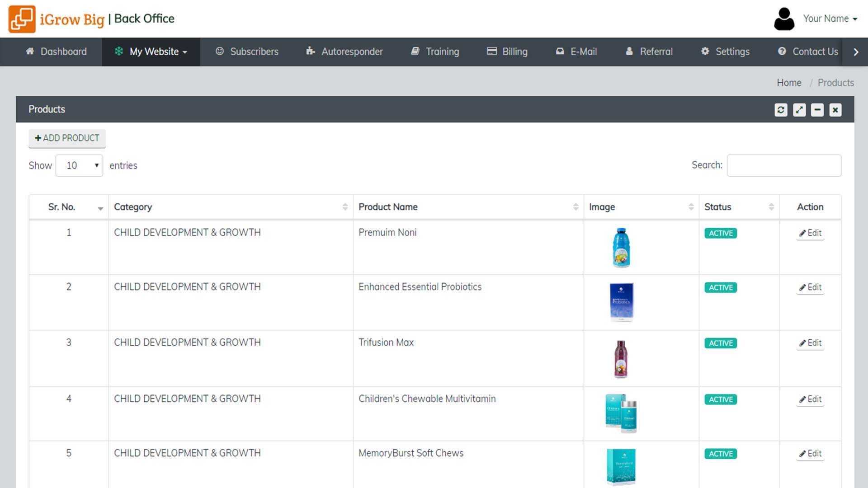Image resolution: width=868 pixels, height=488 pixels.
Task: Open the Billing section
Action: (507, 52)
